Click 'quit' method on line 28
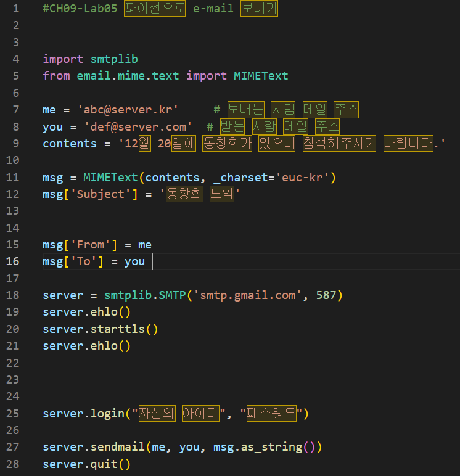This screenshot has width=460, height=476. tap(104, 464)
